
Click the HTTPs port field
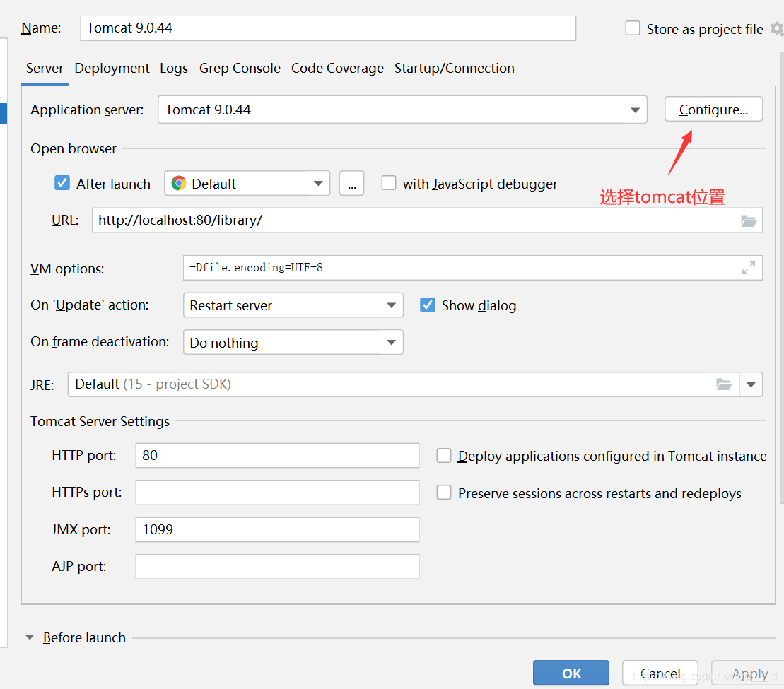coord(277,492)
